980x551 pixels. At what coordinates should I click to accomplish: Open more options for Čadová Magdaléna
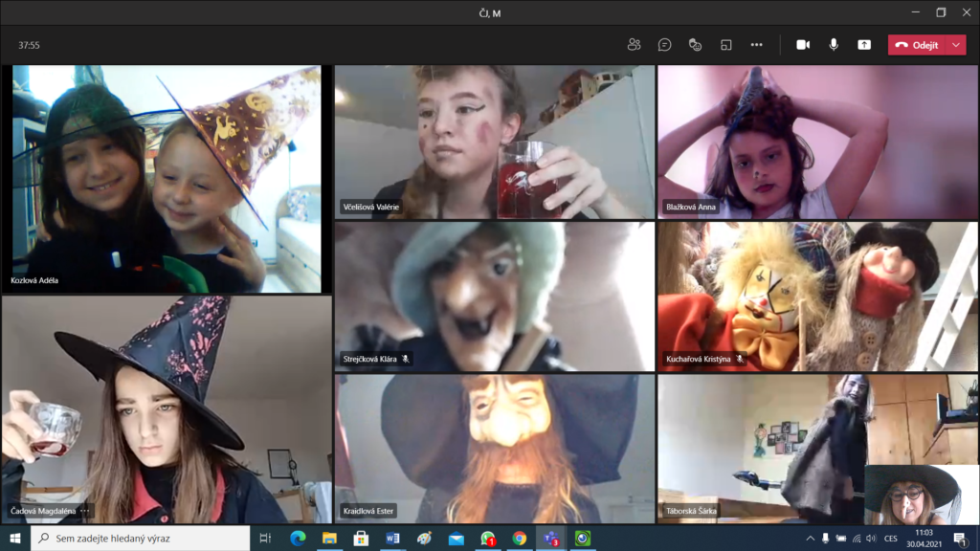pyautogui.click(x=85, y=511)
